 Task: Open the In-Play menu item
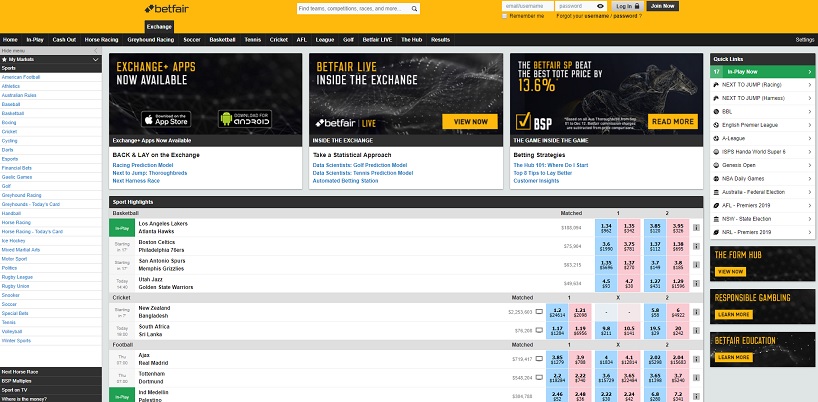pos(35,40)
